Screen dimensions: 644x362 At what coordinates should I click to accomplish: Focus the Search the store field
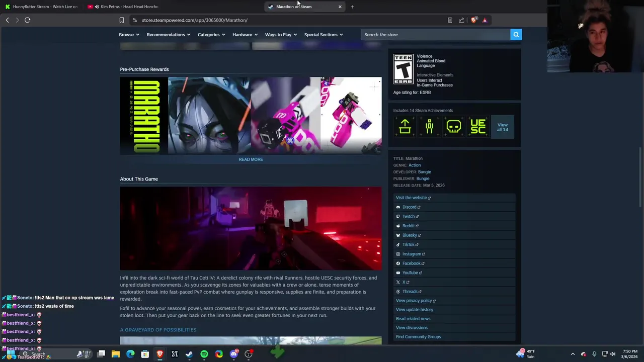[435, 35]
